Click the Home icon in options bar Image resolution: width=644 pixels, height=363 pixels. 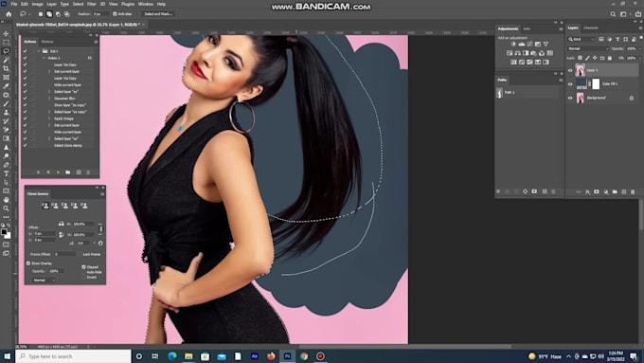9,14
